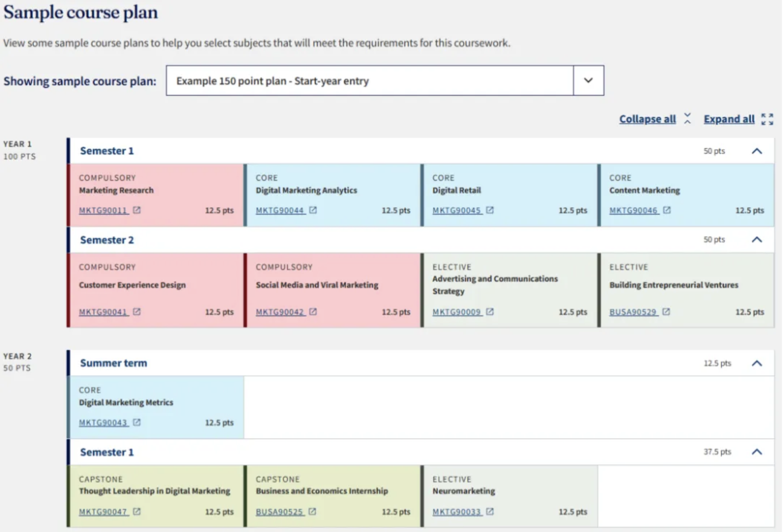
Task: Open the sample course plan dropdown arrow
Action: pyautogui.click(x=588, y=81)
